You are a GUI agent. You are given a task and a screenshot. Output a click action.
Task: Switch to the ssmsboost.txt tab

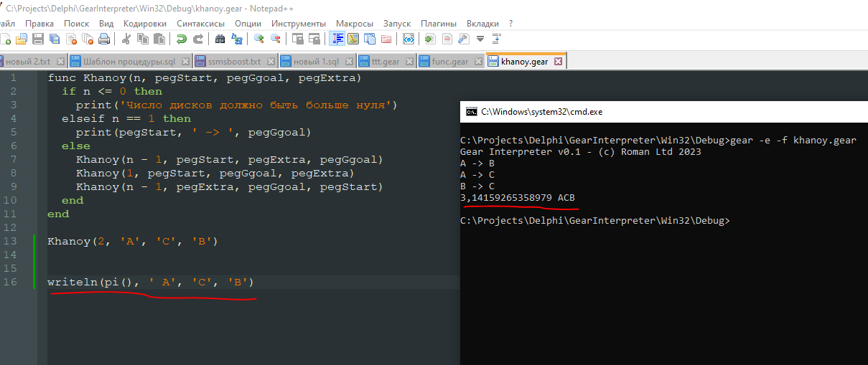point(235,62)
